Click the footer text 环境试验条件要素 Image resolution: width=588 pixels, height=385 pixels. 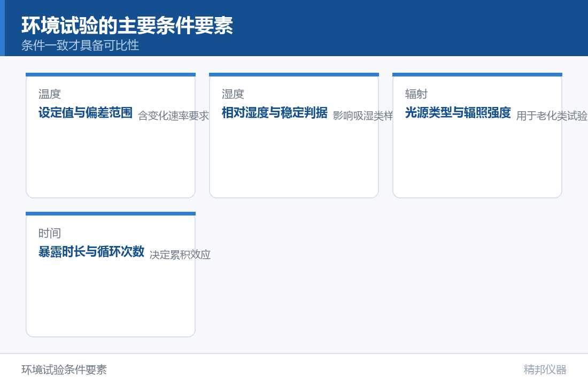click(64, 369)
